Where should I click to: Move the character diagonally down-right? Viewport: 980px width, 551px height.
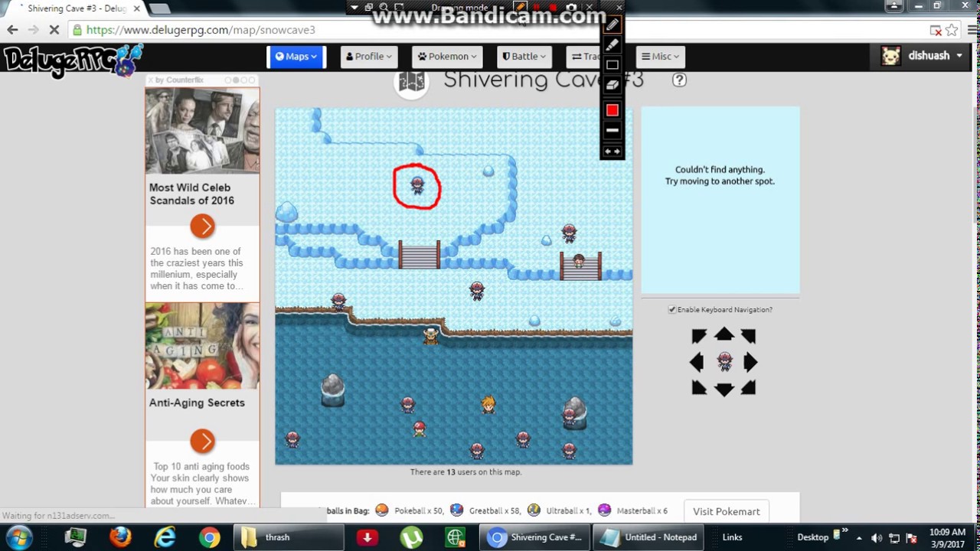pos(749,388)
